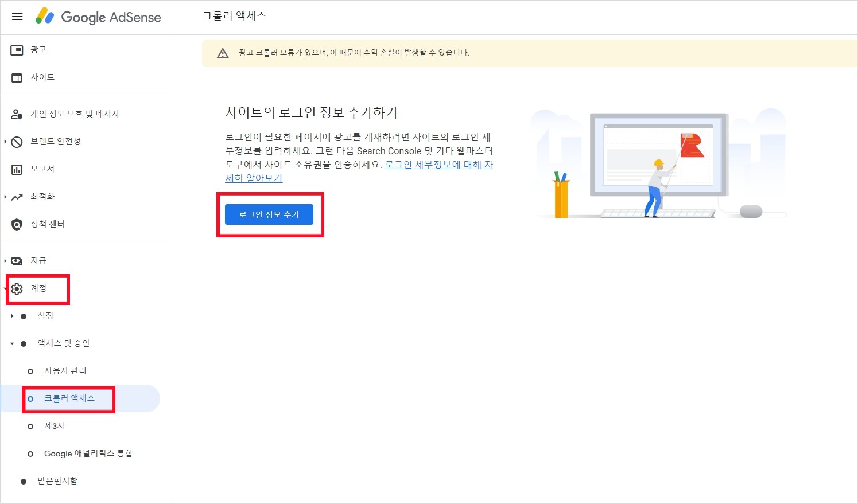Viewport: 858px width, 504px height.
Task: Open the 브랜드 안전성 section icon
Action: 17,141
